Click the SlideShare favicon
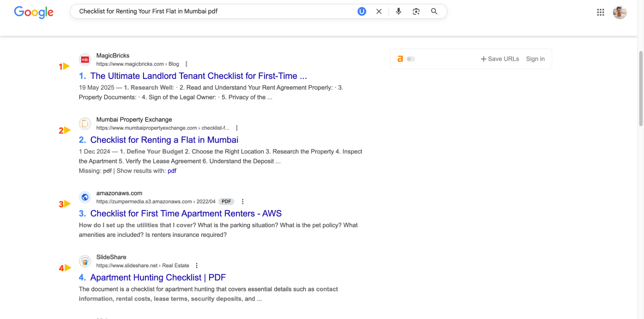 (85, 261)
